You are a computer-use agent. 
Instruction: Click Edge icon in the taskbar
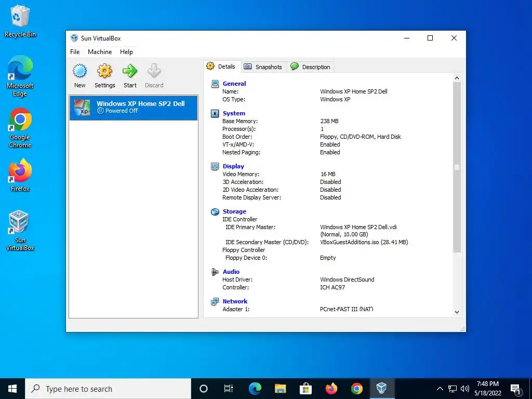[x=255, y=389]
